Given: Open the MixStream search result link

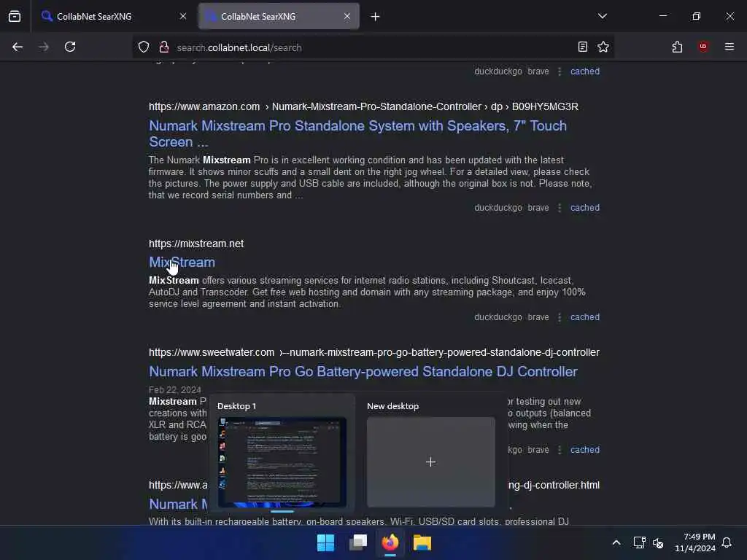Looking at the screenshot, I should click(x=182, y=262).
